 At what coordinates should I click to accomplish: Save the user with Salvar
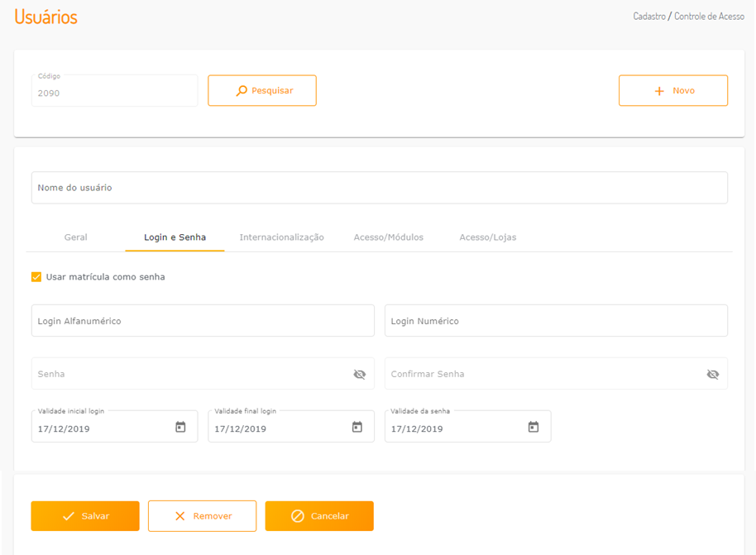click(x=85, y=516)
